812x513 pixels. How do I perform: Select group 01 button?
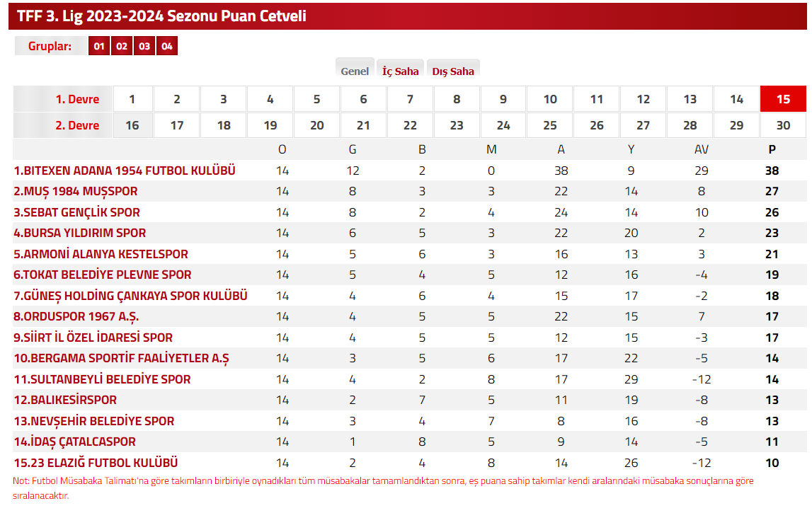pyautogui.click(x=99, y=46)
